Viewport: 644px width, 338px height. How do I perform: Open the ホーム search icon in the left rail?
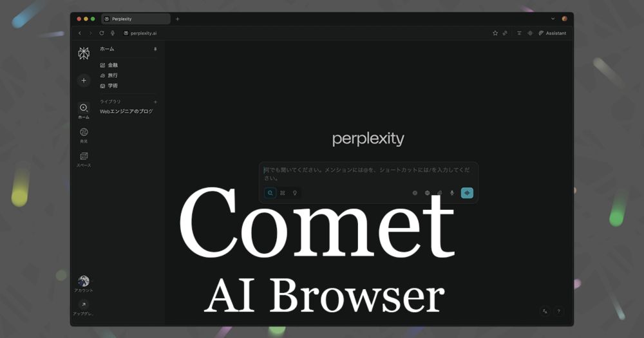(84, 108)
